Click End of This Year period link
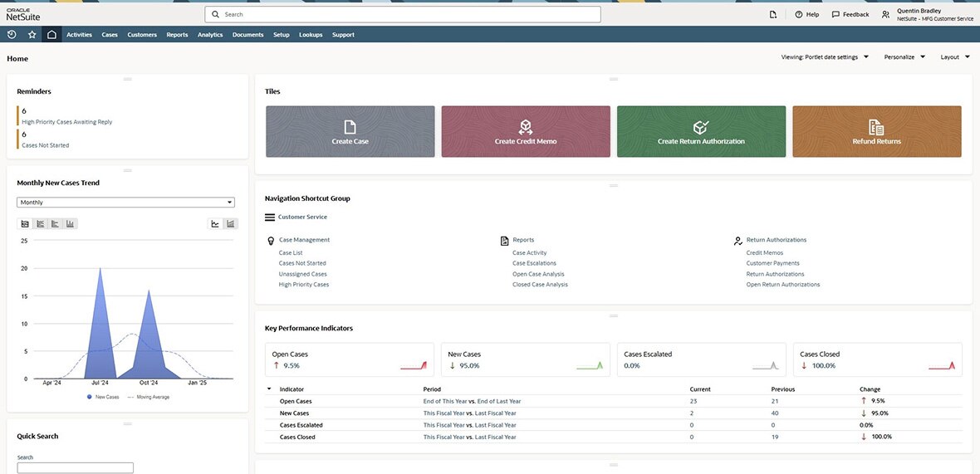The width and height of the screenshot is (980, 474). point(445,401)
